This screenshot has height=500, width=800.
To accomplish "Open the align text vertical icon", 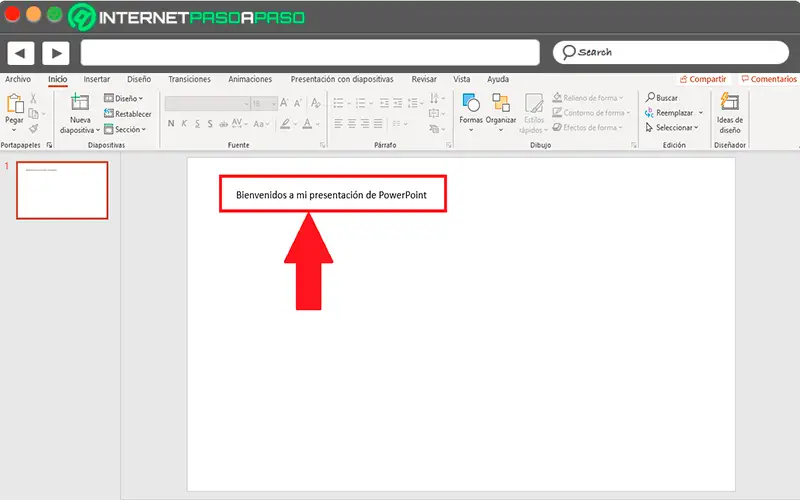I will (434, 113).
